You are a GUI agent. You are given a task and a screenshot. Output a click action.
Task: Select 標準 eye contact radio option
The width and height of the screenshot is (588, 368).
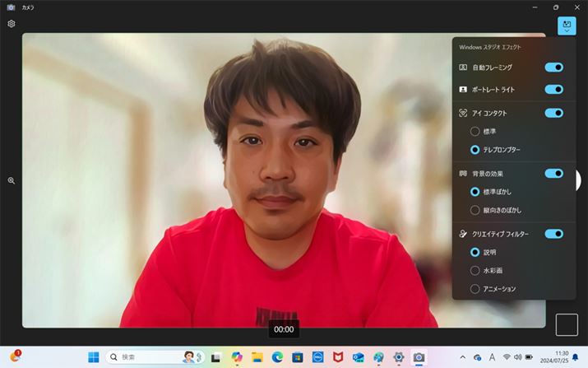coord(475,132)
